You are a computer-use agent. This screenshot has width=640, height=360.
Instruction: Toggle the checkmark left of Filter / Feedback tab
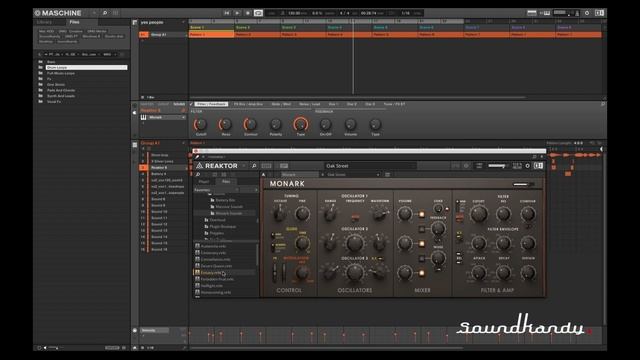pos(191,104)
